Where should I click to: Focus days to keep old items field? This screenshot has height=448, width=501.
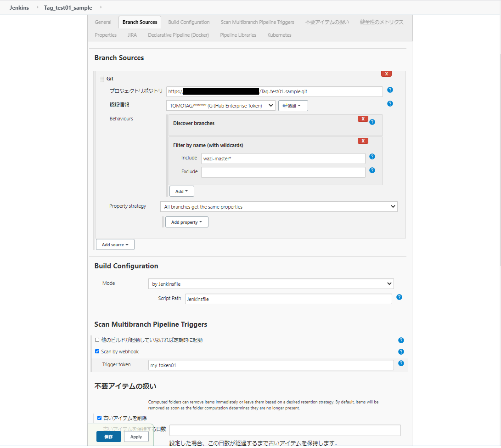(285, 430)
